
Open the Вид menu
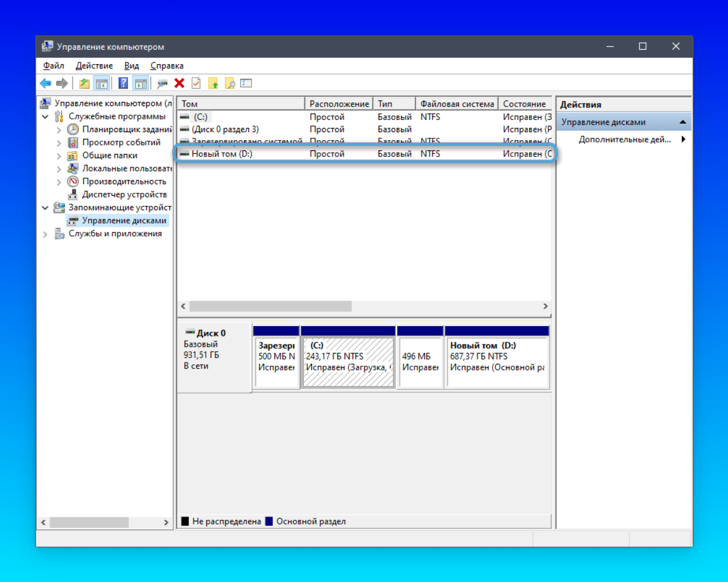132,65
